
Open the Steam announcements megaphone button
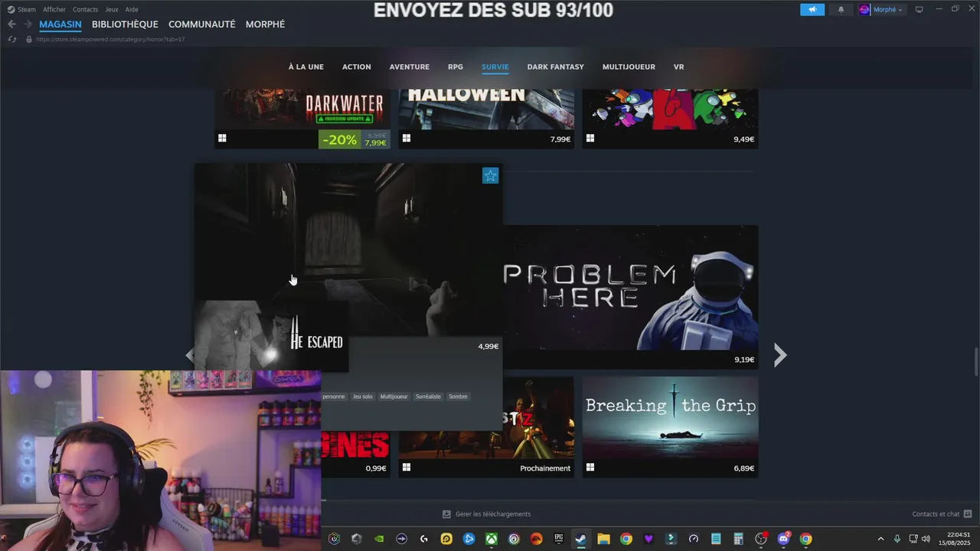click(812, 9)
